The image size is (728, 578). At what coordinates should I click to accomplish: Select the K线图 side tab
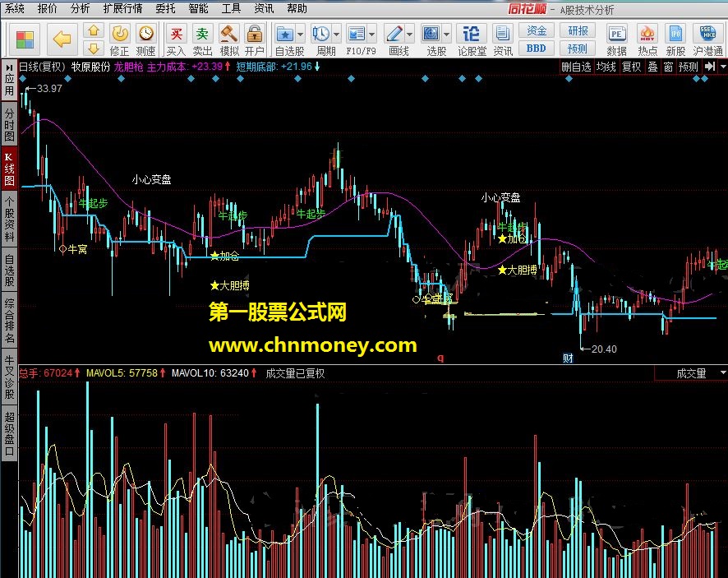coord(9,169)
